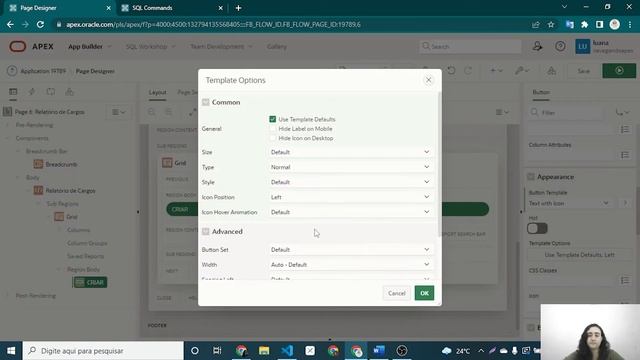Tick Hide Icon on Desktop checkbox
Image resolution: width=640 pixels, height=360 pixels.
[x=273, y=138]
